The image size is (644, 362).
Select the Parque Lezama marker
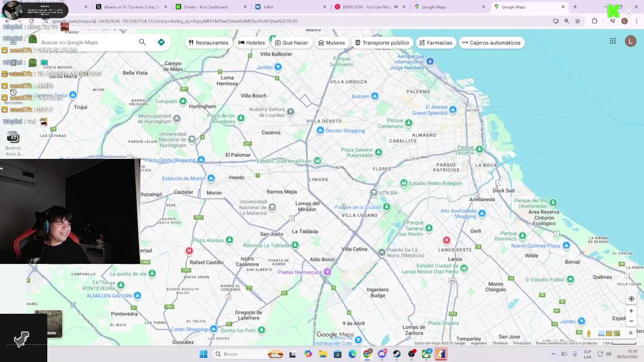click(479, 149)
